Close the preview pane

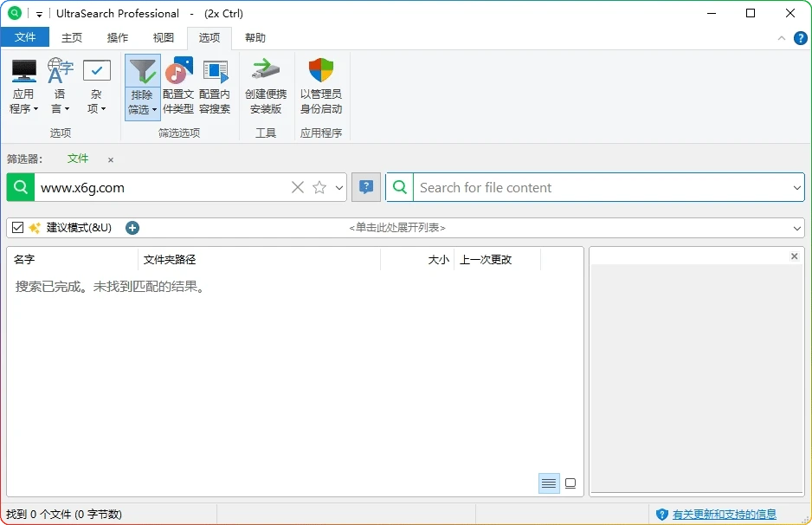[795, 256]
